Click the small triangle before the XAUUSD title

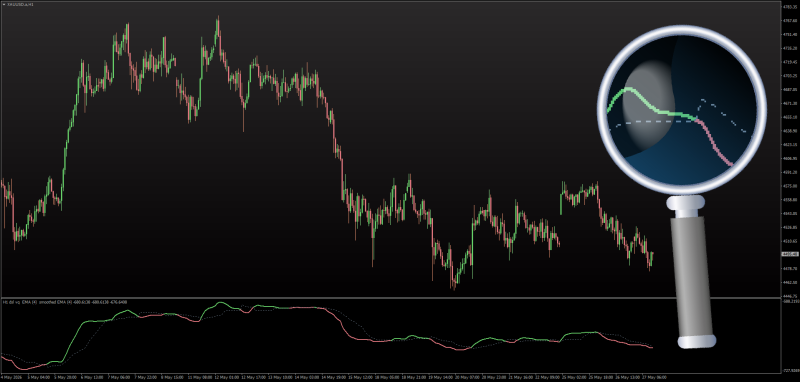pyautogui.click(x=4, y=4)
